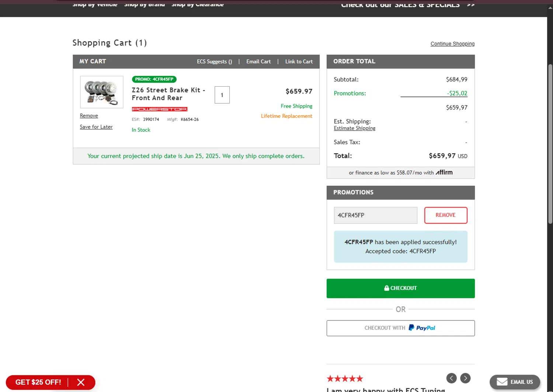Open the Email Us chat button
Screen dimensions: 553x392
click(x=515, y=382)
